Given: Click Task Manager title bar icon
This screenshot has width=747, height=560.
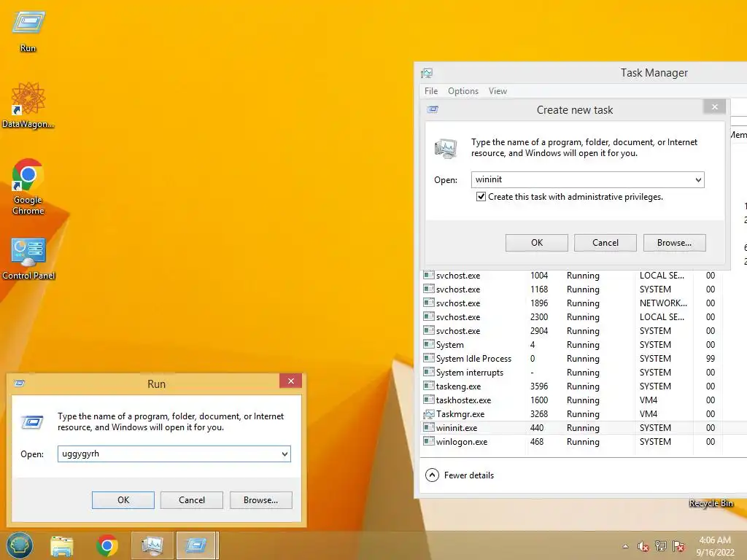Looking at the screenshot, I should [427, 73].
